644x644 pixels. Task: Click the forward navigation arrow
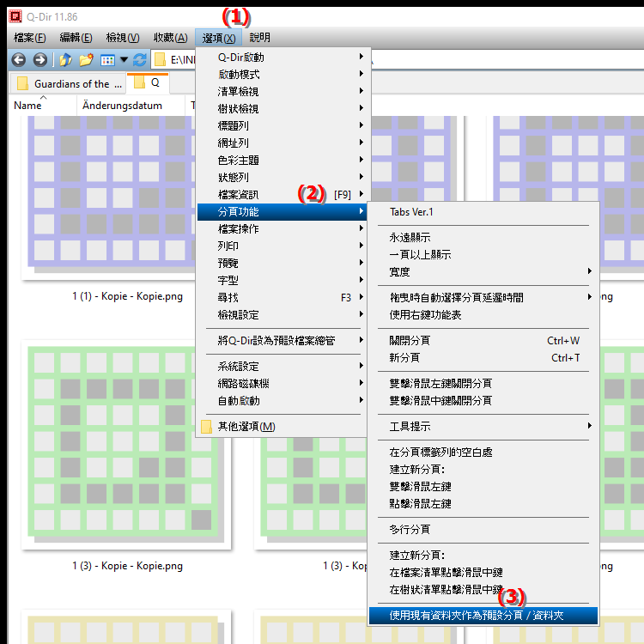(x=39, y=60)
